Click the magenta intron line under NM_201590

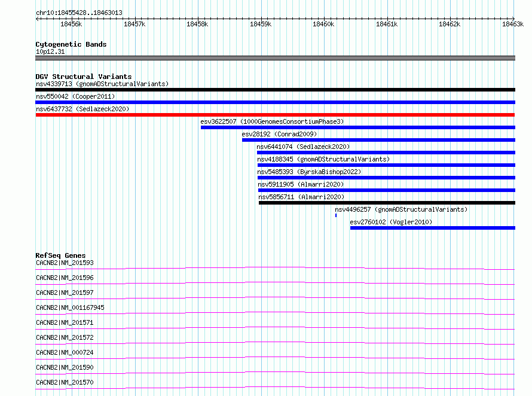[x=275, y=373]
